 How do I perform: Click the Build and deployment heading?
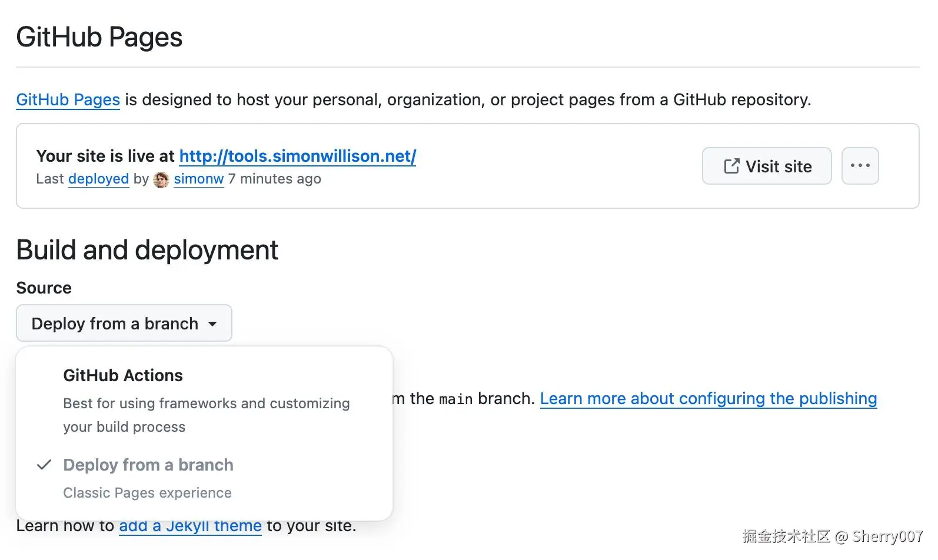coord(147,250)
